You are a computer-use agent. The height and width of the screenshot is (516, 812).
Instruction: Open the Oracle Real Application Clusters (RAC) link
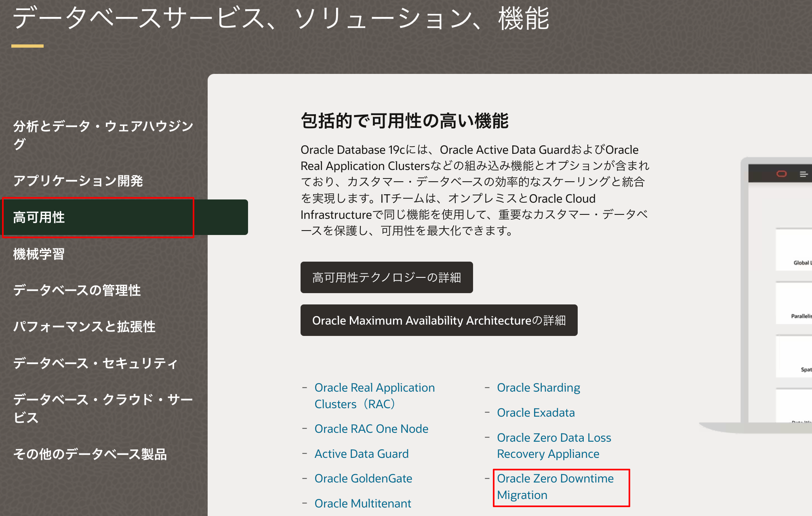(374, 396)
